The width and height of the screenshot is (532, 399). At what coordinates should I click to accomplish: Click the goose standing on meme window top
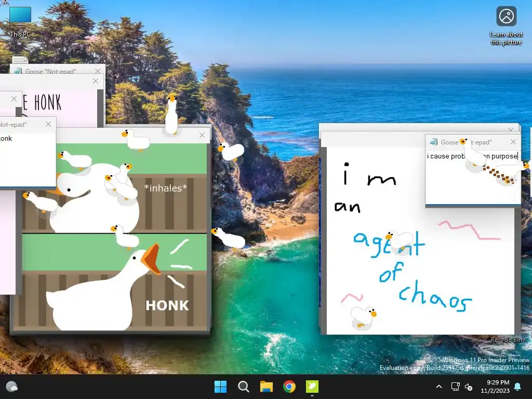[x=171, y=115]
